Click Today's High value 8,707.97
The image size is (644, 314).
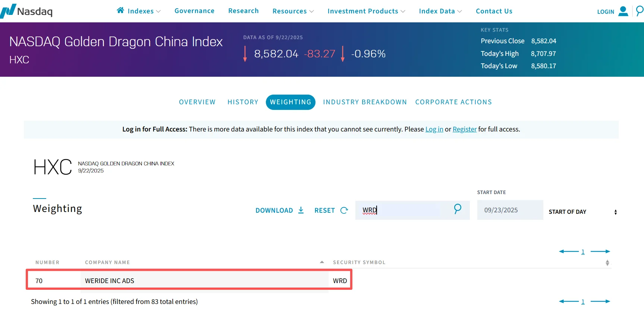click(543, 54)
